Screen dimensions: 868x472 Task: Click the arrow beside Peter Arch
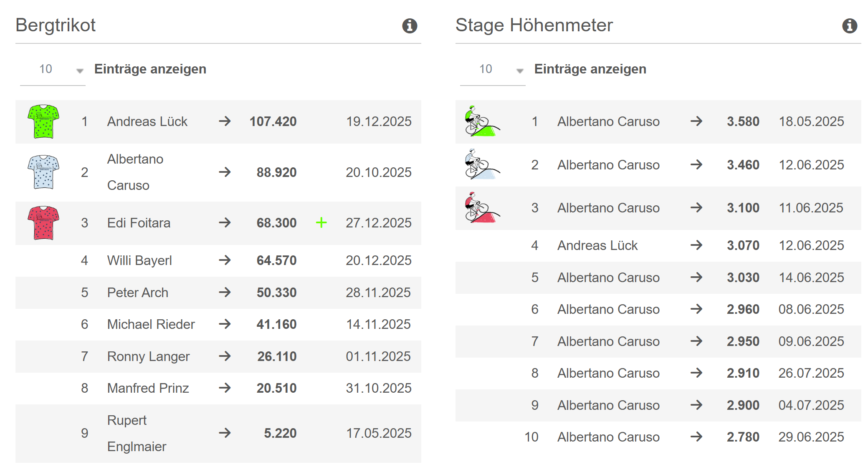pos(225,293)
